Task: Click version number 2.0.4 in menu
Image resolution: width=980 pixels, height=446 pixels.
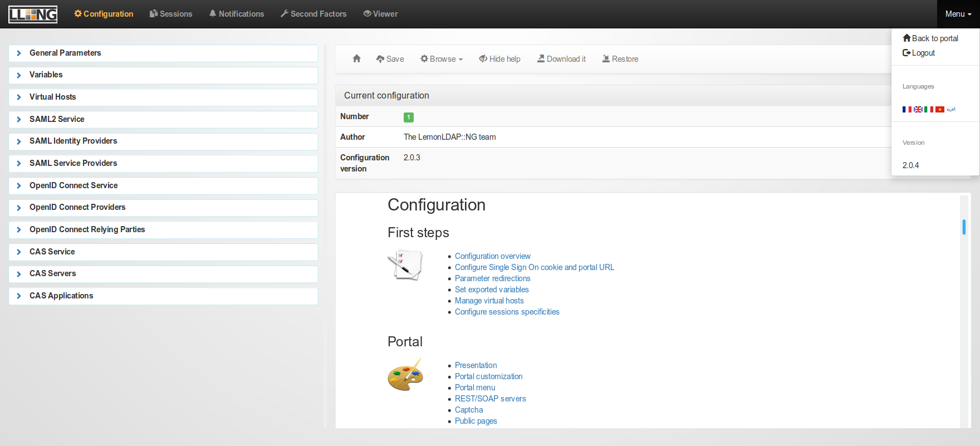Action: click(x=911, y=165)
